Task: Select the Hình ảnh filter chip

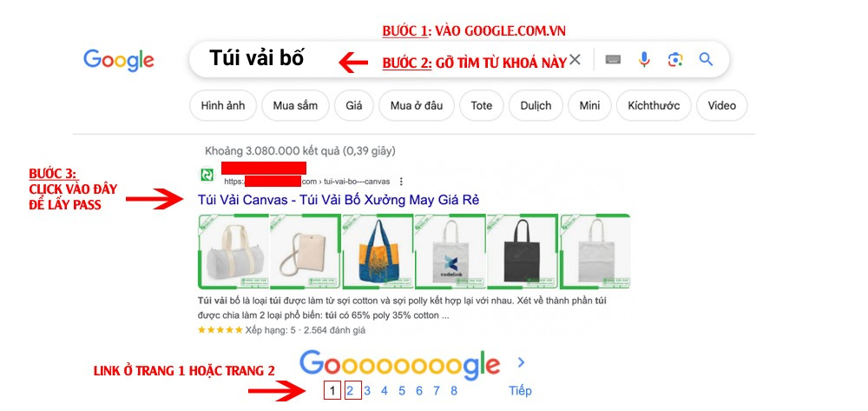Action: click(223, 105)
